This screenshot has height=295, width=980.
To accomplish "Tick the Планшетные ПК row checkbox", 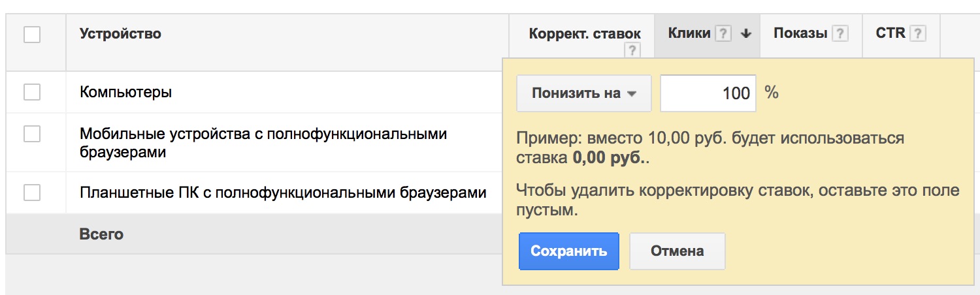I will coord(32,193).
